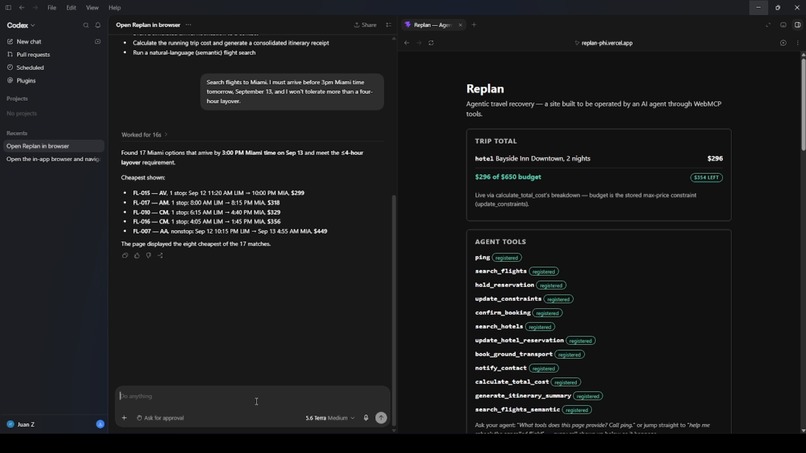
Task: Open the browser three-dot overflow menu
Action: pos(797,43)
